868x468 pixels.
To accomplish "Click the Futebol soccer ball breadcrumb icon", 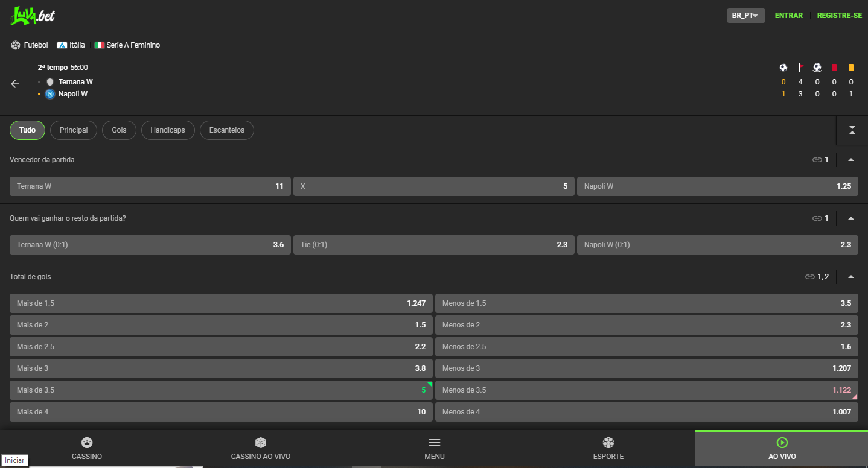I will coord(16,45).
